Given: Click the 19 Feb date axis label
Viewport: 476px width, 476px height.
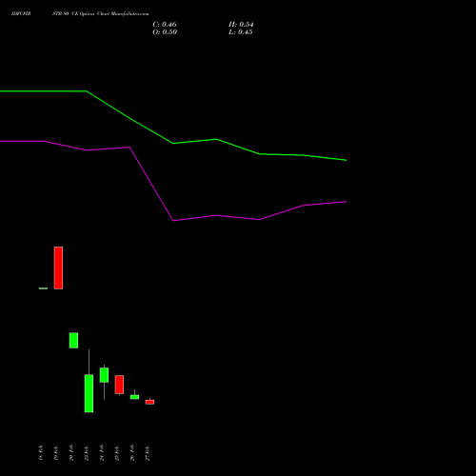Looking at the screenshot, I should pyautogui.click(x=56, y=452).
